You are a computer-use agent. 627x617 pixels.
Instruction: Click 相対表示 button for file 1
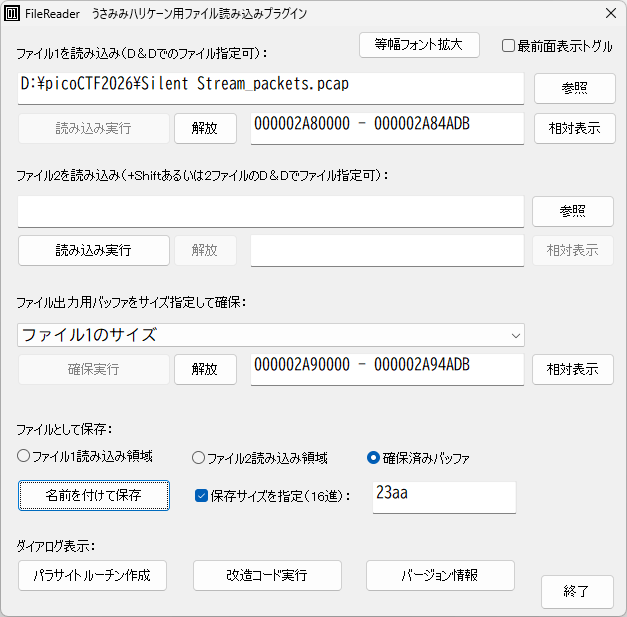[574, 128]
